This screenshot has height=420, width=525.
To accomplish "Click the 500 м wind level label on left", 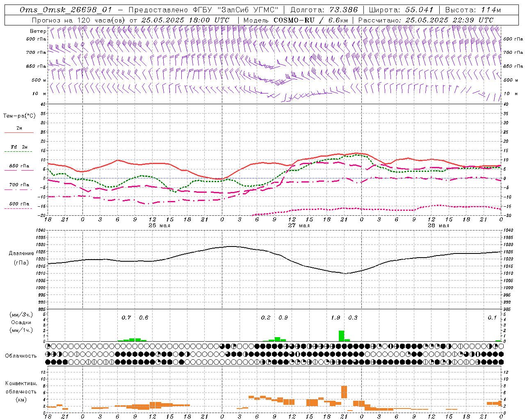I will click(x=39, y=80).
